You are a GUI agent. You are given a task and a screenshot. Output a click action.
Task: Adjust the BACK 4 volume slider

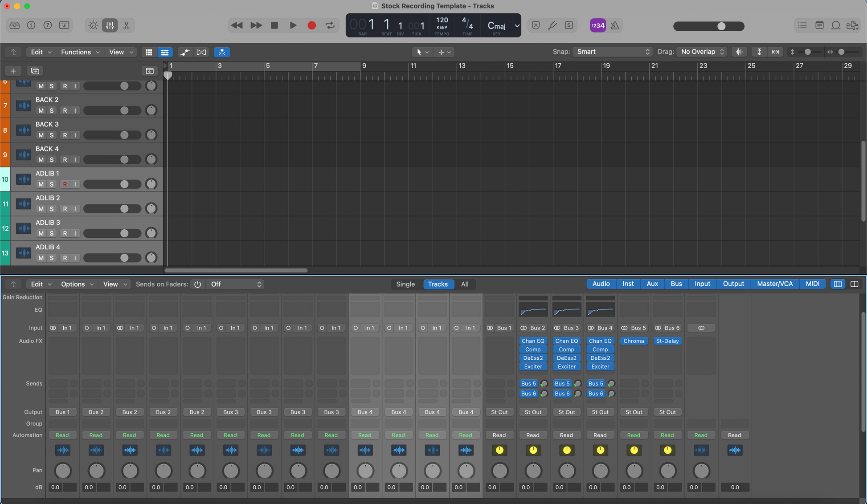[x=124, y=160]
